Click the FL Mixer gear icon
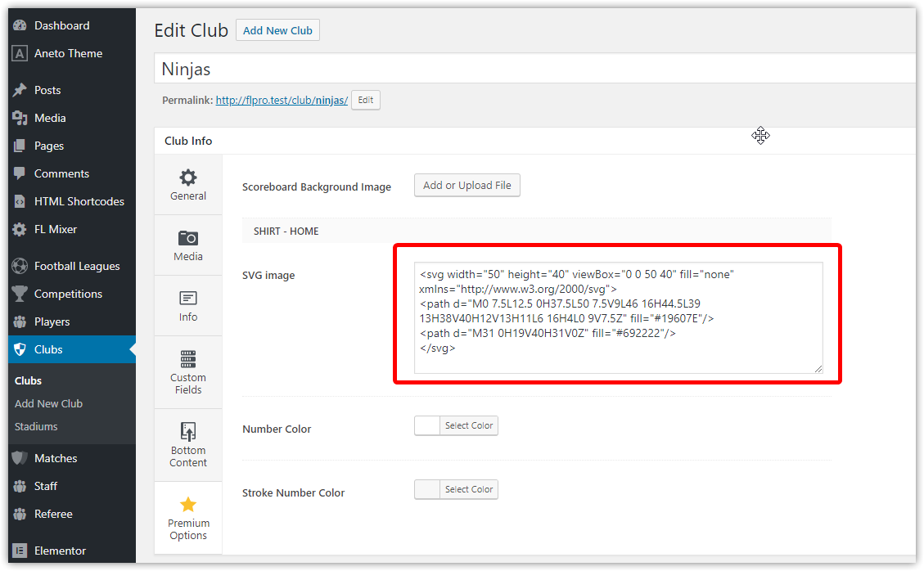924x571 pixels. point(20,229)
